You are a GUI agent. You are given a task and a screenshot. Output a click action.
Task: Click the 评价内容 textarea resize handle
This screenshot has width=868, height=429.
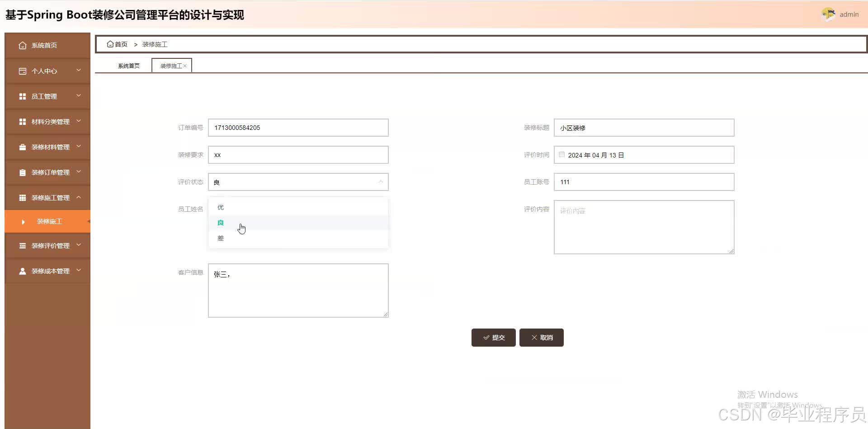(x=731, y=251)
